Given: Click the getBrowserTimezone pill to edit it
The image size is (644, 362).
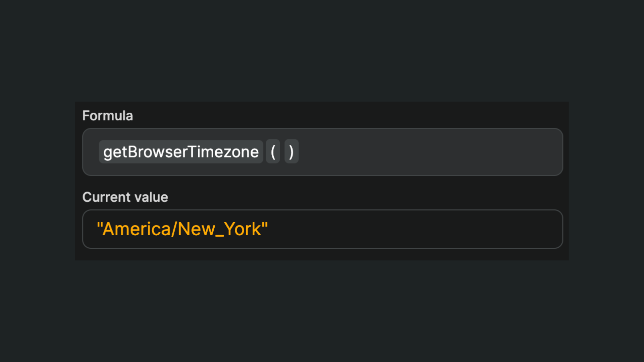Looking at the screenshot, I should click(180, 152).
